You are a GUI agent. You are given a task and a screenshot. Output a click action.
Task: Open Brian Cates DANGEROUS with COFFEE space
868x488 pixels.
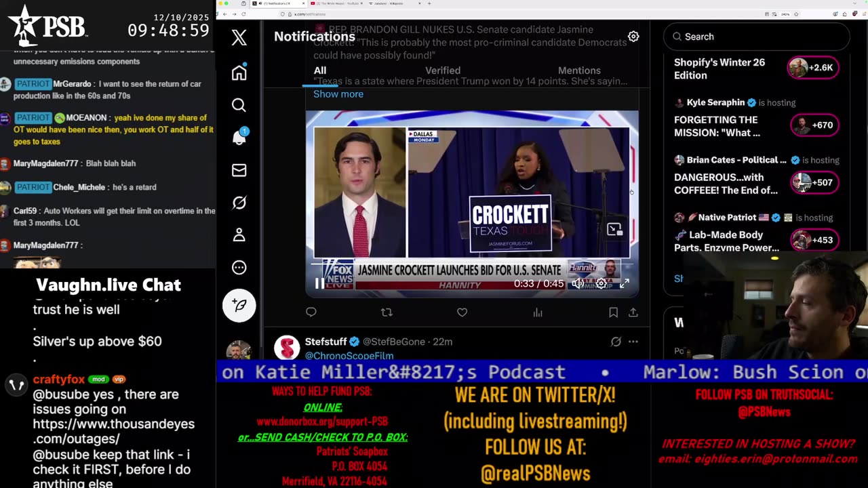tap(726, 184)
